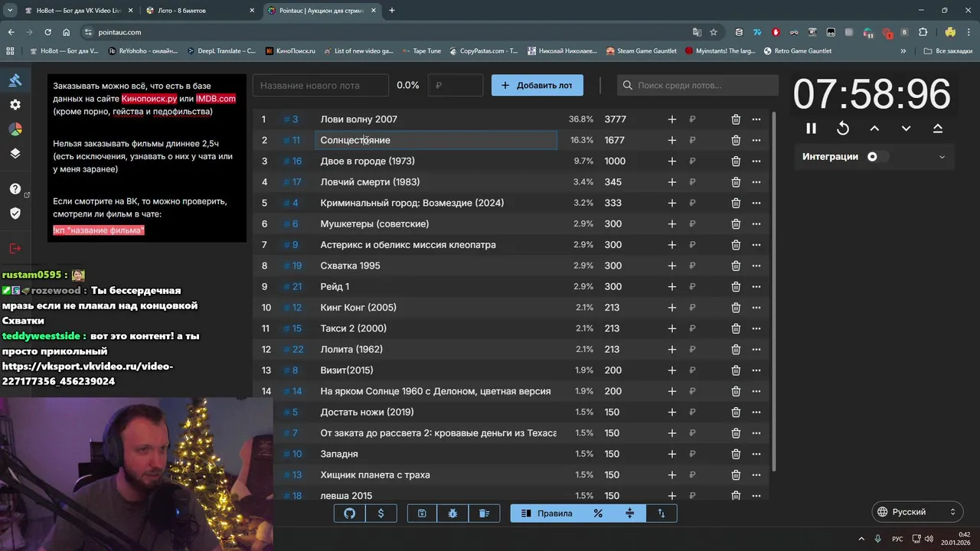Open the vksport.vkvideo.ru chat link
This screenshot has width=980, height=551.
(87, 373)
